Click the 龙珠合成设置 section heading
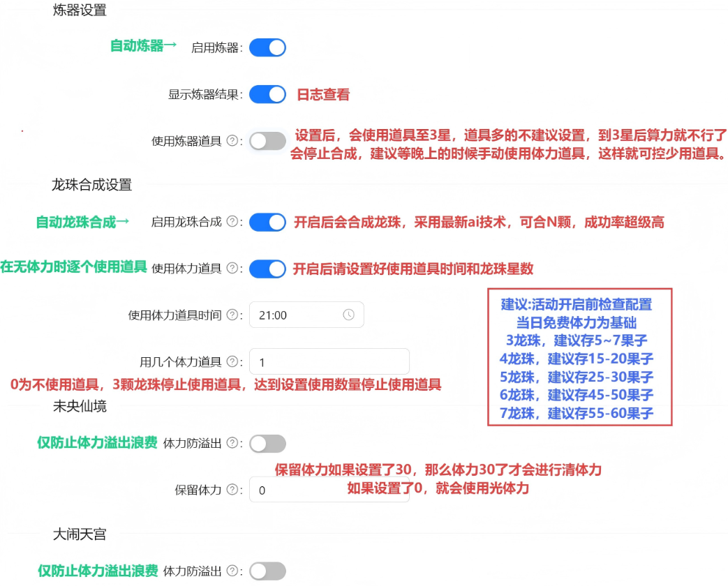 click(x=91, y=185)
